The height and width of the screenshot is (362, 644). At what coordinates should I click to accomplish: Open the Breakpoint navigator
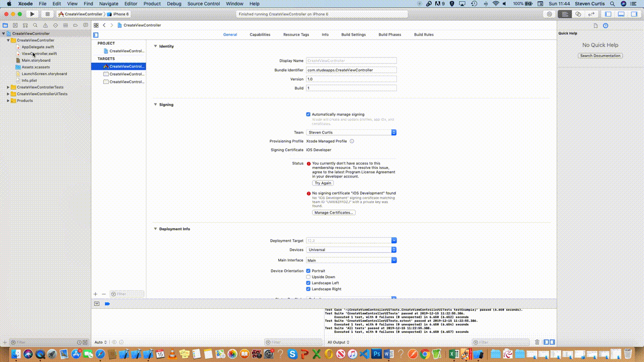click(x=75, y=25)
